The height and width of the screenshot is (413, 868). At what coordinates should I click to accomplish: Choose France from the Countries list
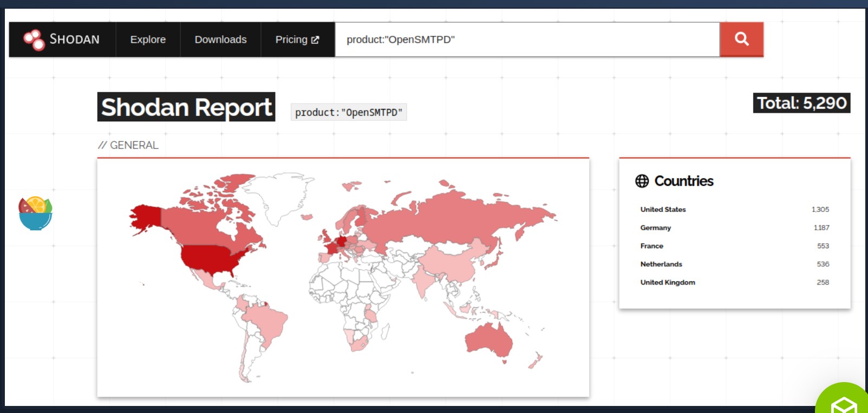pyautogui.click(x=651, y=246)
